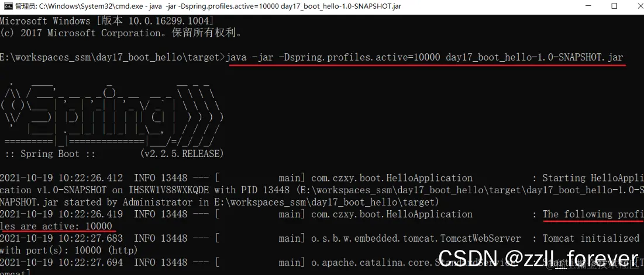
Task: Click day17_boot_hello-1.0-SNAPSHOT.jar in the typed command
Action: click(x=535, y=57)
